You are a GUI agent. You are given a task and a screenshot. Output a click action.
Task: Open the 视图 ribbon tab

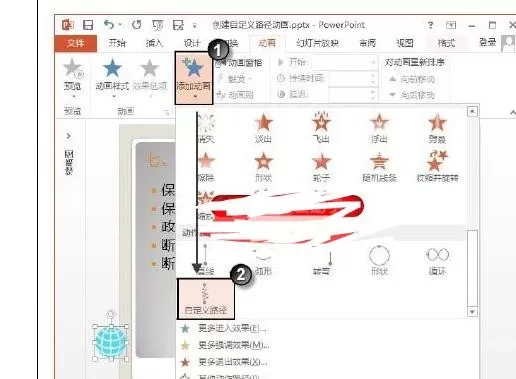pos(405,43)
